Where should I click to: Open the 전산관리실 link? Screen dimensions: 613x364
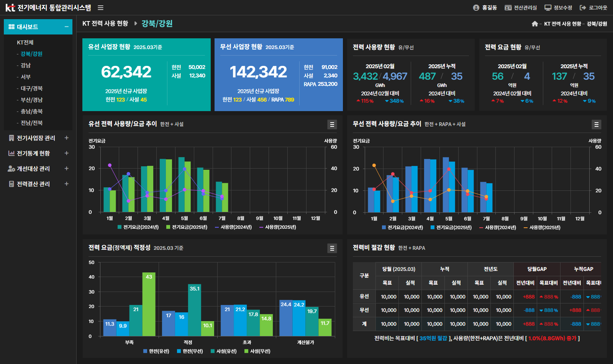point(525,8)
